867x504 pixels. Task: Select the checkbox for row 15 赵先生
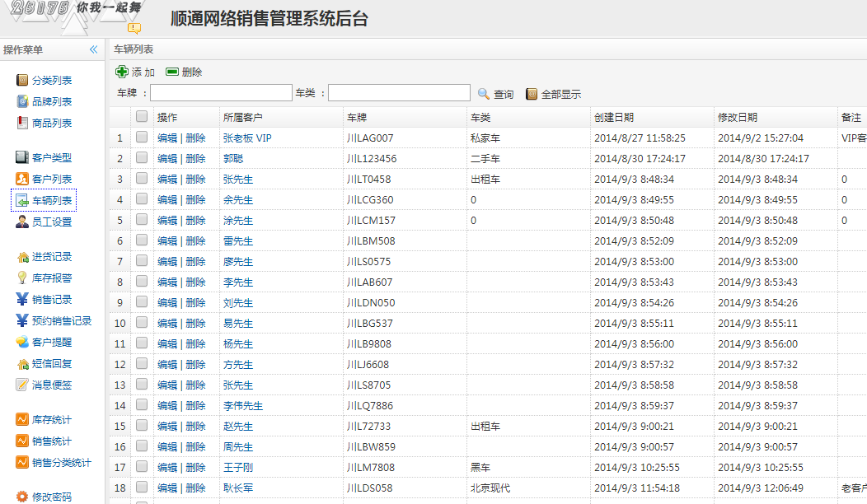pyautogui.click(x=142, y=426)
